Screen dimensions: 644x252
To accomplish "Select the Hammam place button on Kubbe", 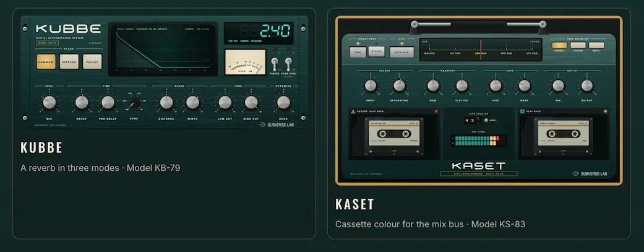I will tap(46, 62).
